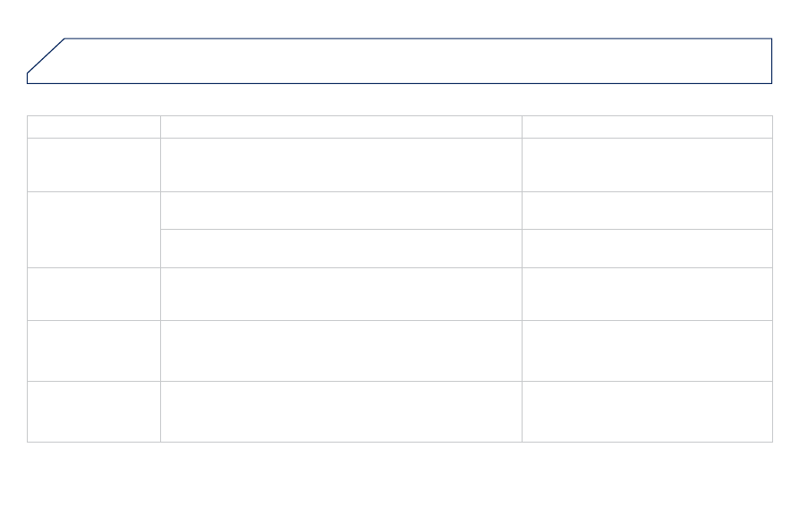This screenshot has height=532, width=799.
Task: Click middle cell in second-to-last row
Action: [x=341, y=350]
